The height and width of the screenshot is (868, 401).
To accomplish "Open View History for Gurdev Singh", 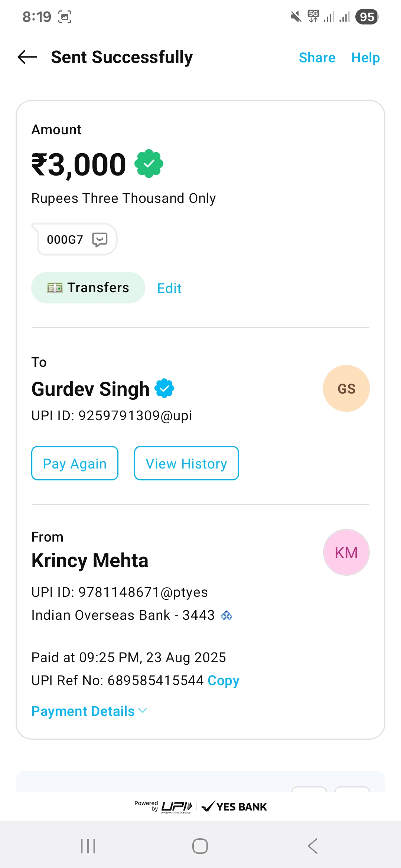I will pyautogui.click(x=186, y=463).
